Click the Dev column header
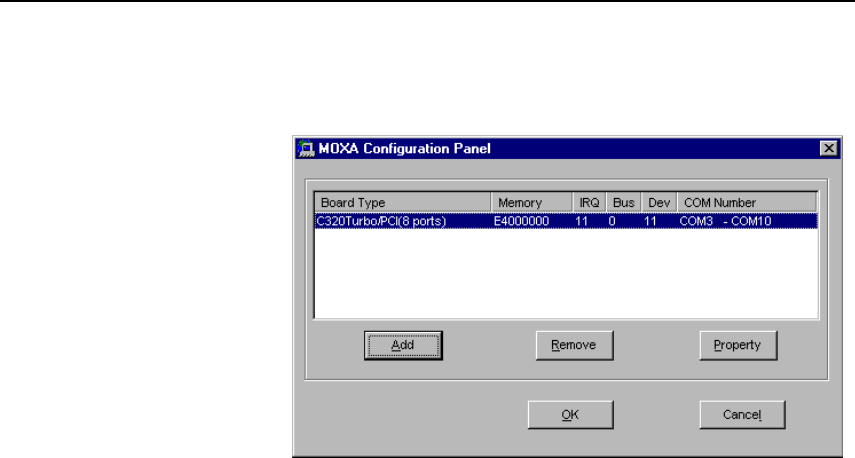 click(x=659, y=202)
